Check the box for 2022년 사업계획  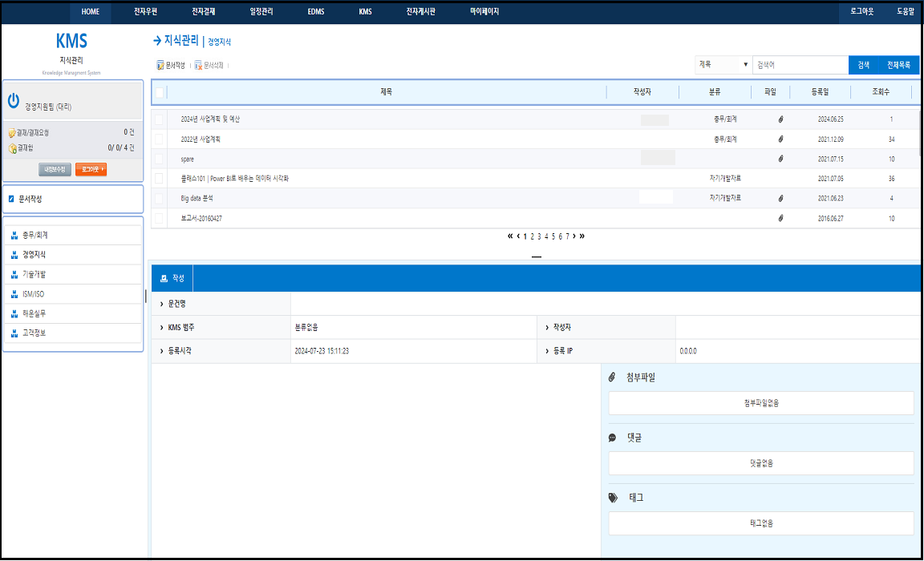tap(159, 139)
